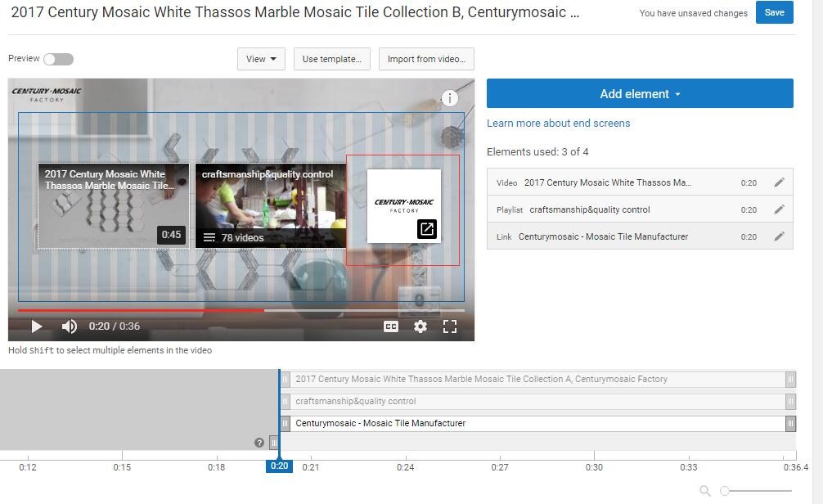The height and width of the screenshot is (504, 823).
Task: Select Centurymosaic Mosaic Tile Manufacturer timeline bar
Action: tap(538, 423)
